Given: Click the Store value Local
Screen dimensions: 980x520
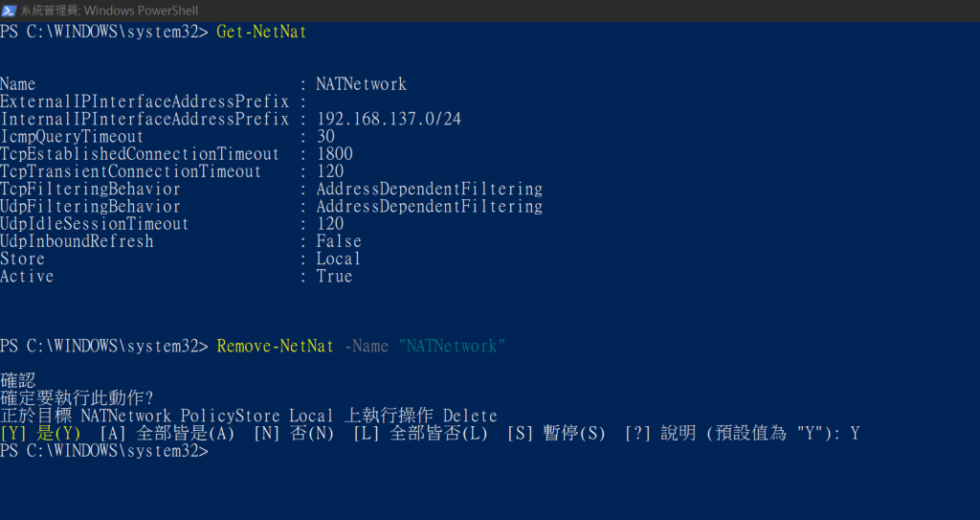Looking at the screenshot, I should coord(338,260).
